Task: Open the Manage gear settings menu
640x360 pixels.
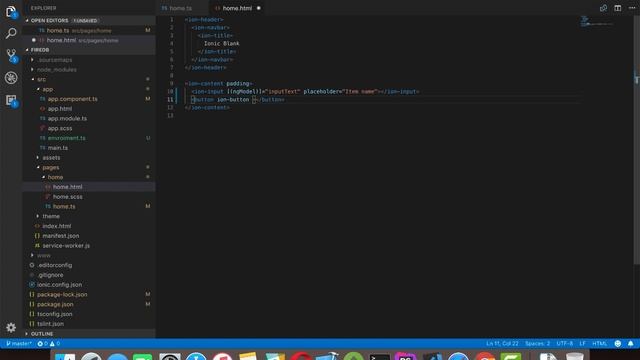Action: [11, 327]
